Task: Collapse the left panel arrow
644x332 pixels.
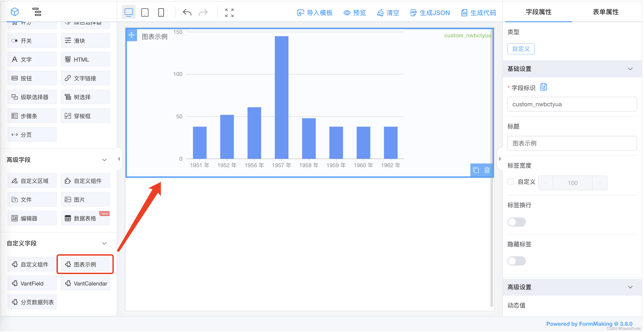Action: click(119, 159)
